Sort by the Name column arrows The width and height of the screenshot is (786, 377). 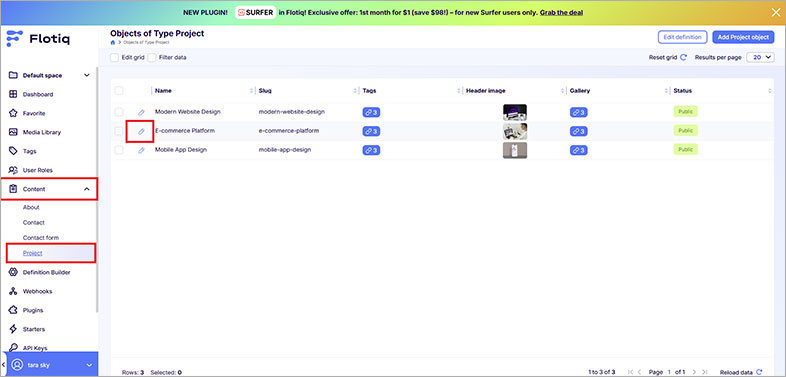(x=251, y=91)
